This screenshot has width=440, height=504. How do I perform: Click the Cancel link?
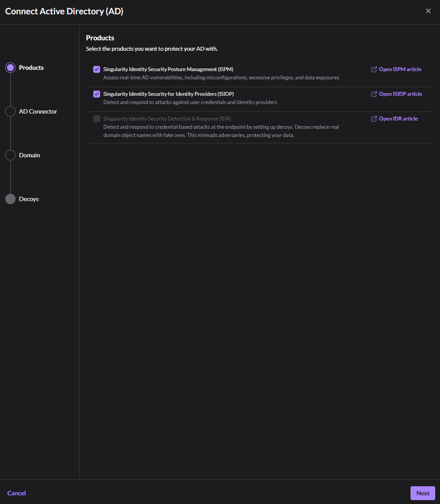tap(16, 493)
